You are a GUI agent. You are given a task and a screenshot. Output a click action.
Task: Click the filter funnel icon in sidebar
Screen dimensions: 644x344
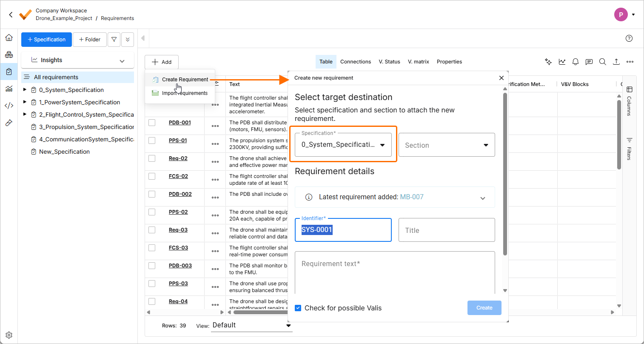pos(114,40)
